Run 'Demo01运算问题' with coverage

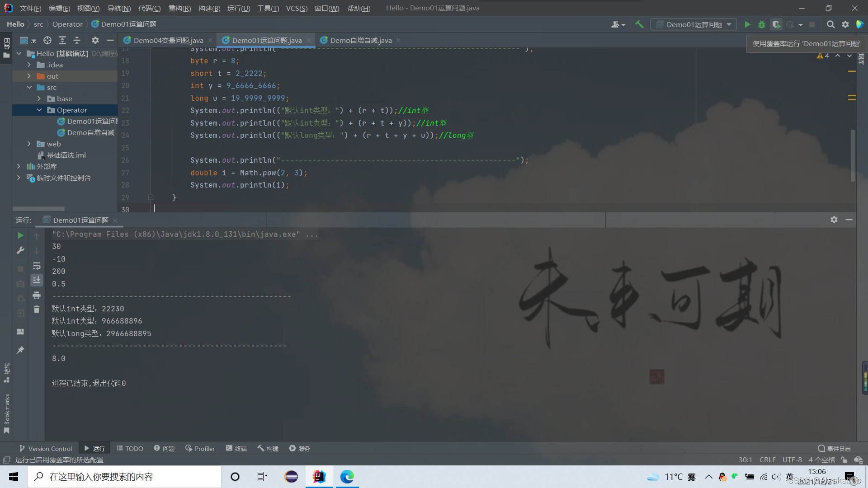coord(776,24)
